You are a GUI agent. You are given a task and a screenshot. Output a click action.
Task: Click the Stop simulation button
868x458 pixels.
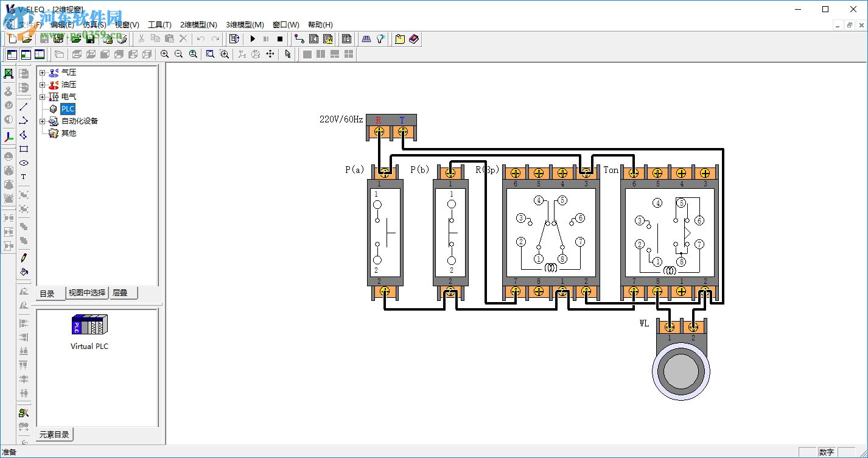(280, 39)
